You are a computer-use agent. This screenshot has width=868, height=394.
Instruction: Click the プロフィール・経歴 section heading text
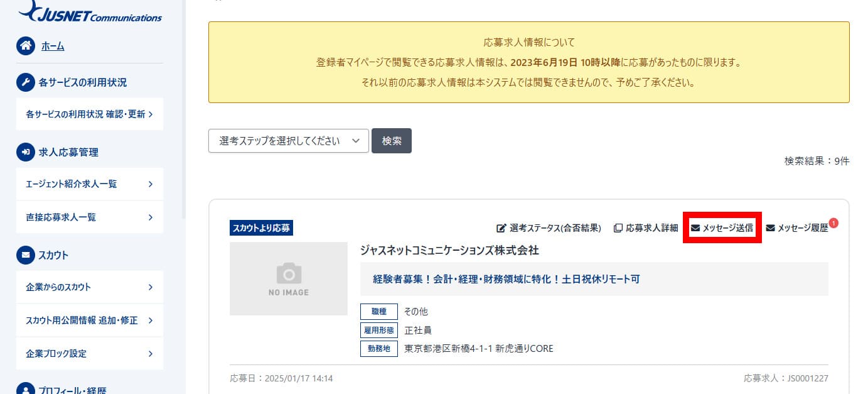[73, 389]
